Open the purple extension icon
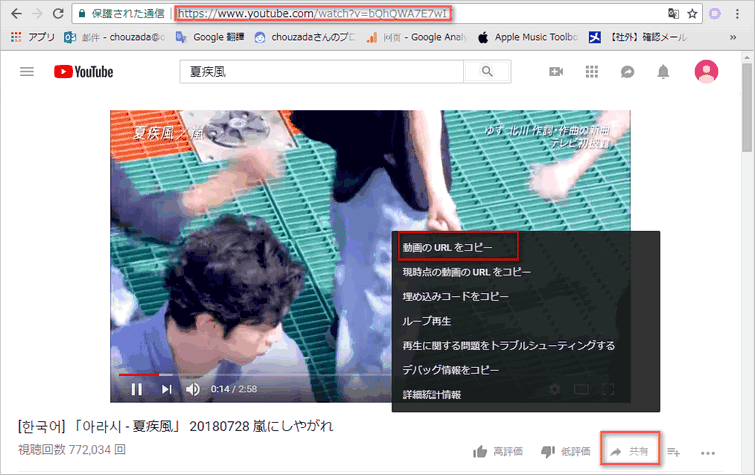 (715, 13)
